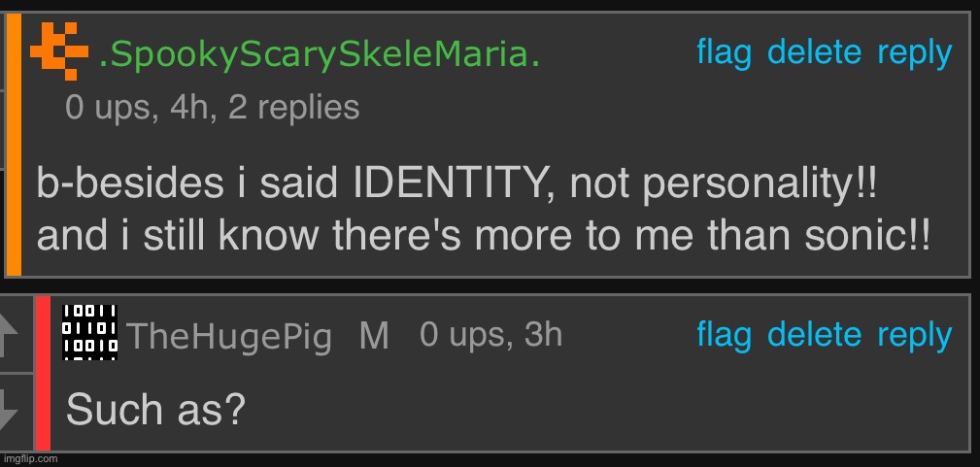Delete the 'Such as?' comment
Image resolution: width=980 pixels, height=467 pixels.
[x=814, y=334]
